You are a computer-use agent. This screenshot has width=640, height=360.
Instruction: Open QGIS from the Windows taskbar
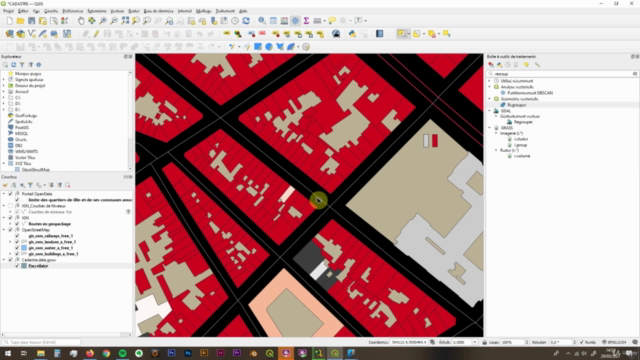(335, 353)
